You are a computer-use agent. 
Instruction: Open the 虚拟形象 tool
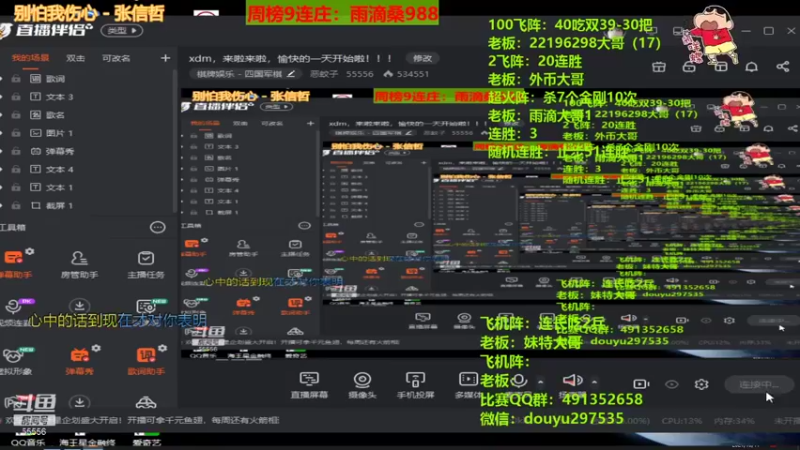tap(14, 361)
